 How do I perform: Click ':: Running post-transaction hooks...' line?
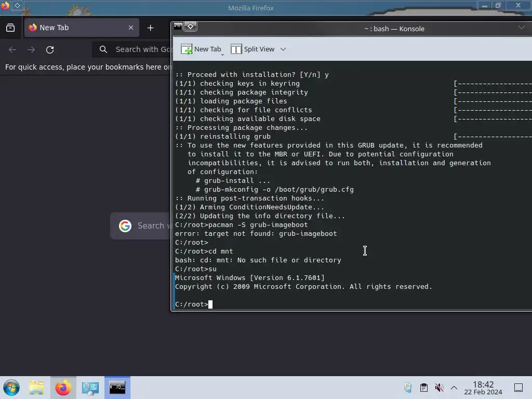tap(249, 198)
